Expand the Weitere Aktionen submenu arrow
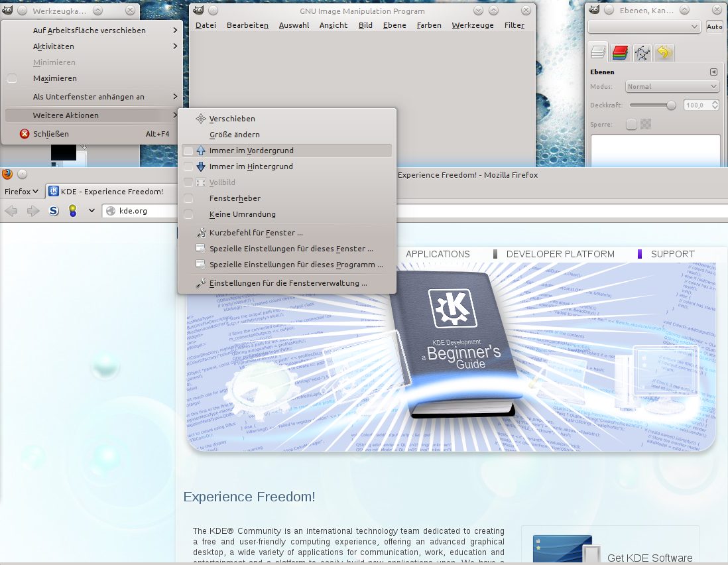Viewport: 728px width, 565px height. [175, 115]
